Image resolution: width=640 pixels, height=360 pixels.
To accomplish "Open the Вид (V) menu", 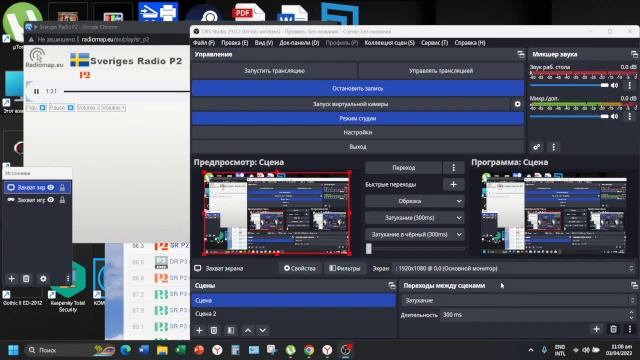I will tap(264, 43).
